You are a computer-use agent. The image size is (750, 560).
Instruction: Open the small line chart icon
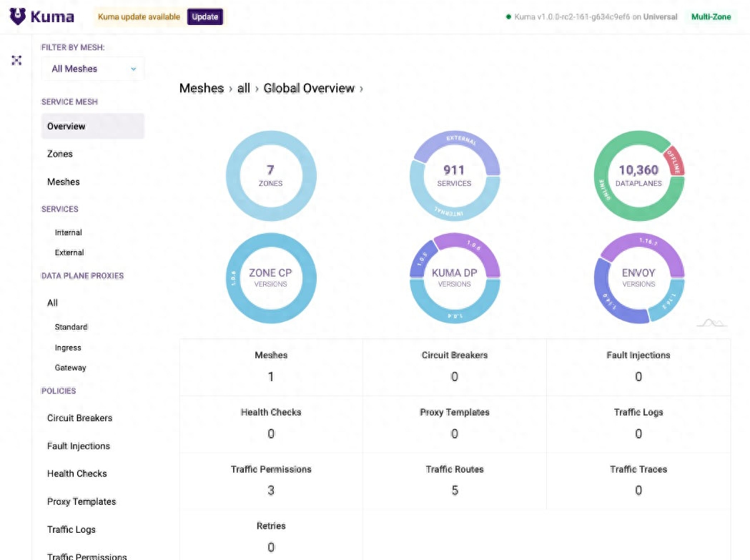(711, 323)
